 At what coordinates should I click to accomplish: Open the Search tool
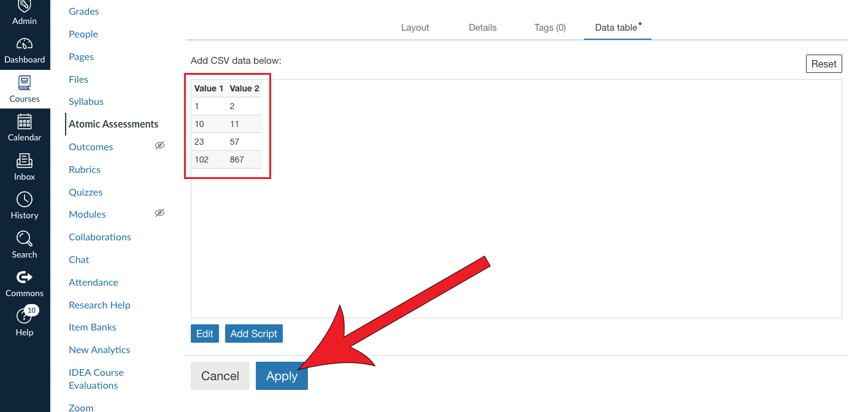(25, 244)
